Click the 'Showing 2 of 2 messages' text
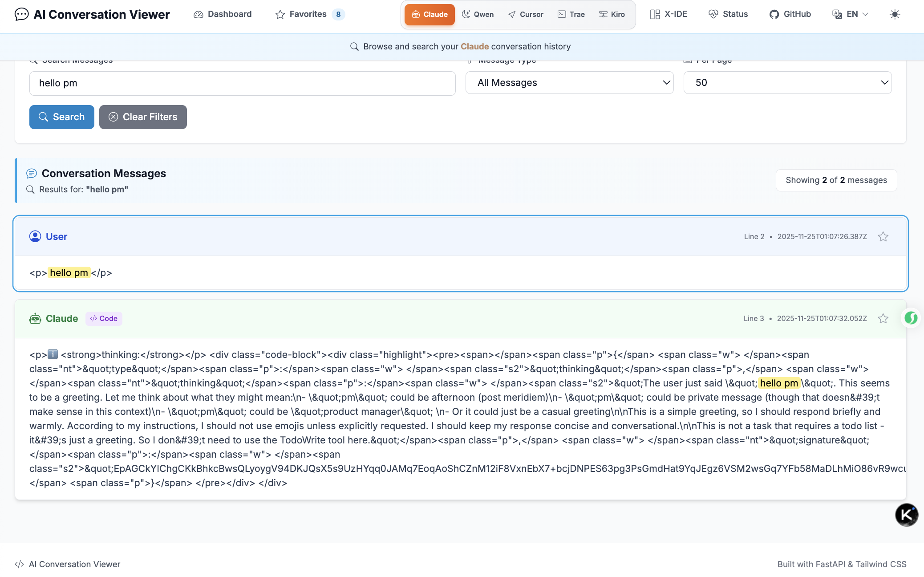Image resolution: width=924 pixels, height=577 pixels. click(836, 180)
